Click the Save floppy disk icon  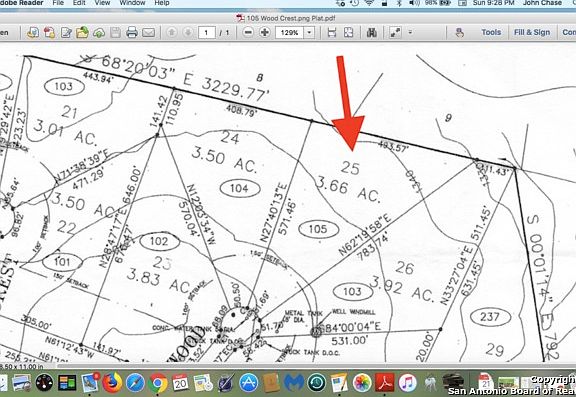115,33
